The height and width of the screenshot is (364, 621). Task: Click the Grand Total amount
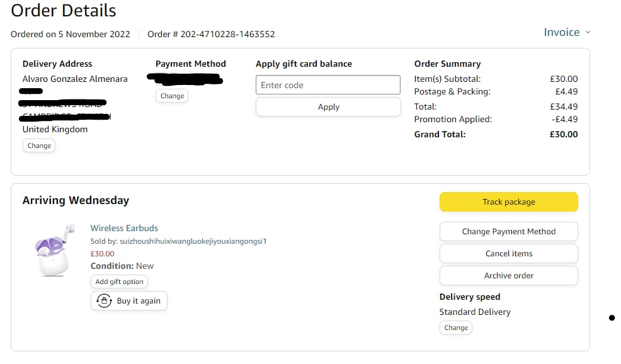tap(564, 134)
